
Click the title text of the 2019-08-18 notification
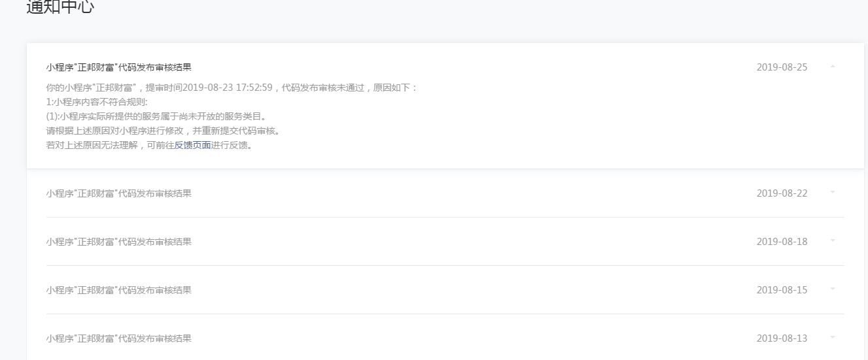tap(118, 242)
